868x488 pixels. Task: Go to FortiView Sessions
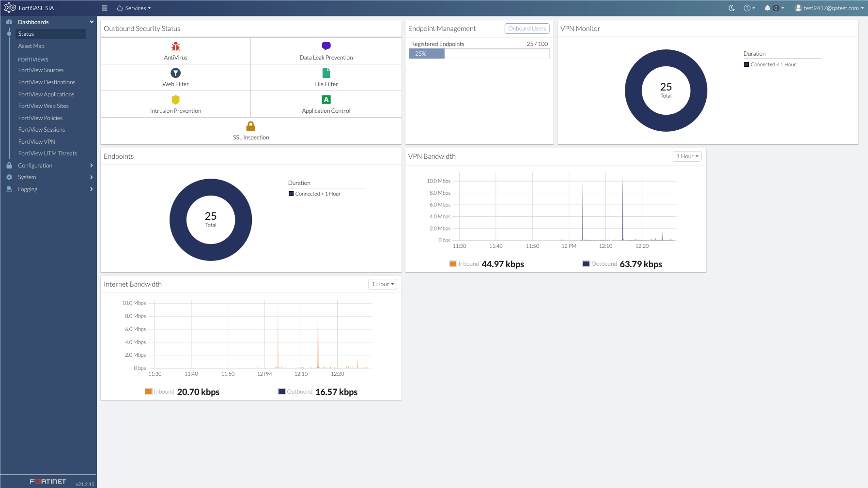point(41,130)
